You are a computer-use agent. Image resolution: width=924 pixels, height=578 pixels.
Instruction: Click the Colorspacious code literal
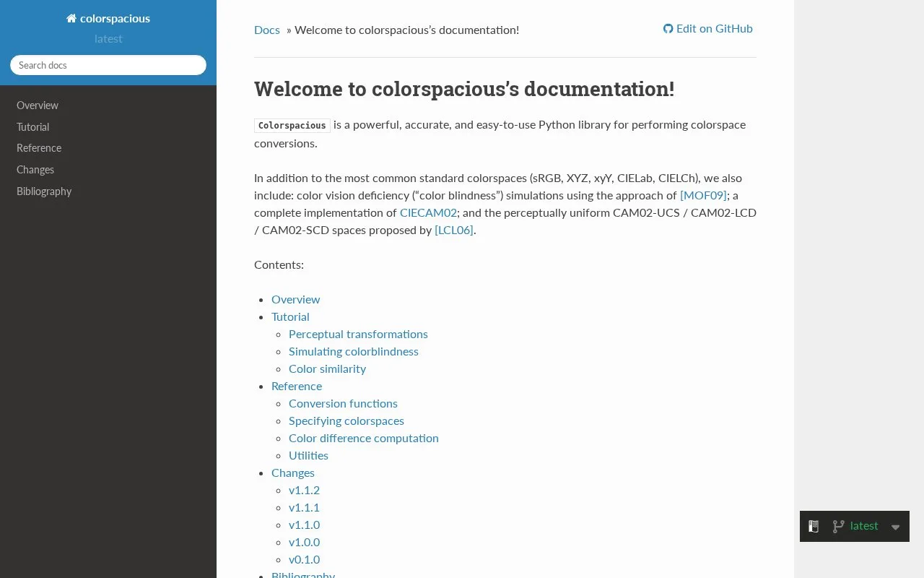[x=292, y=125]
